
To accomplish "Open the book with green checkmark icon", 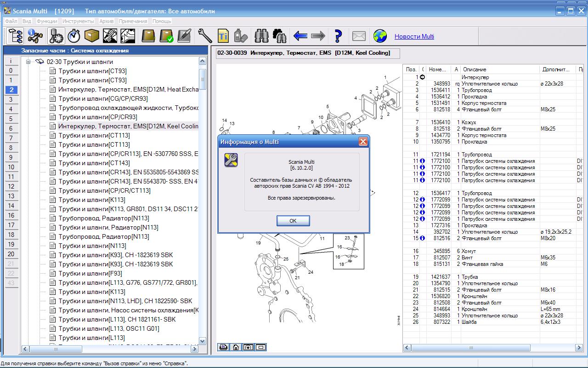I will [x=166, y=36].
